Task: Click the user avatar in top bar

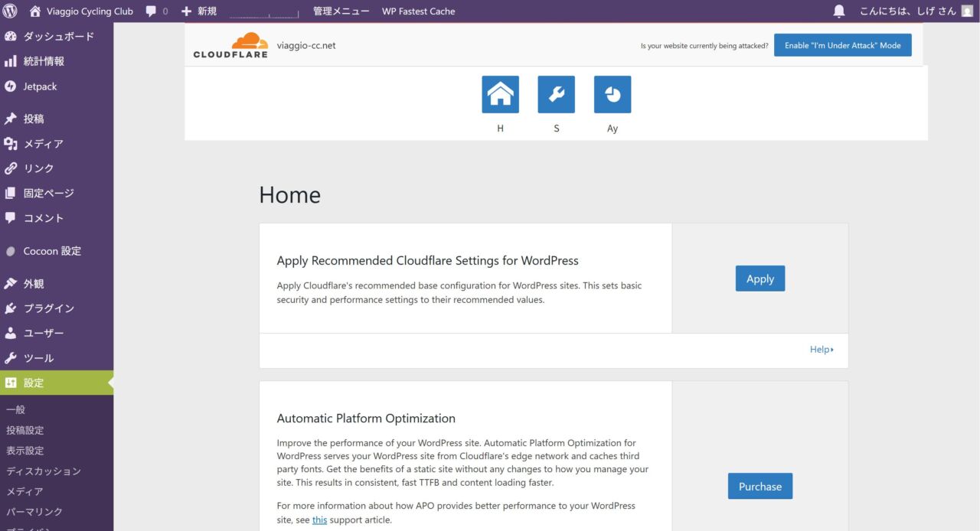Action: coord(967,11)
